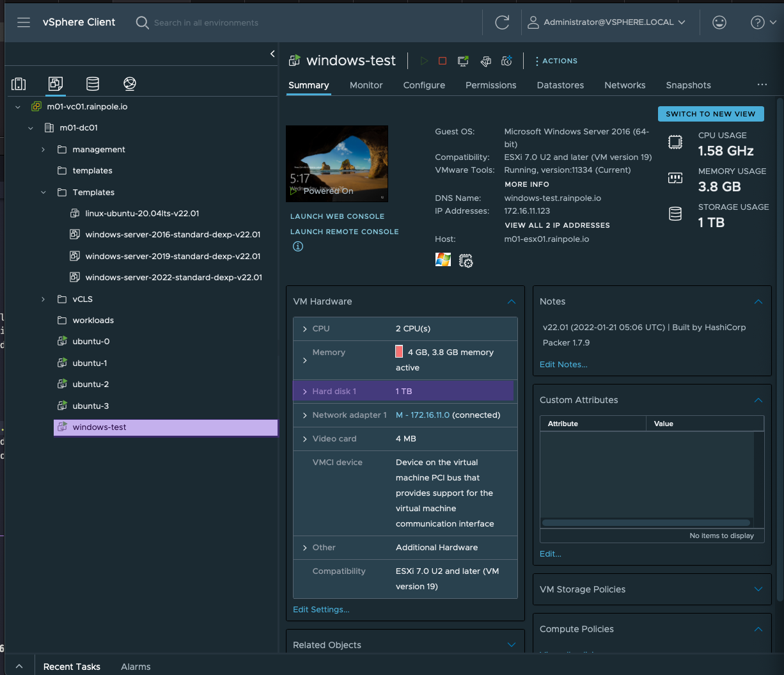The image size is (784, 675).
Task: Collapse the VM Hardware panel
Action: 511,301
